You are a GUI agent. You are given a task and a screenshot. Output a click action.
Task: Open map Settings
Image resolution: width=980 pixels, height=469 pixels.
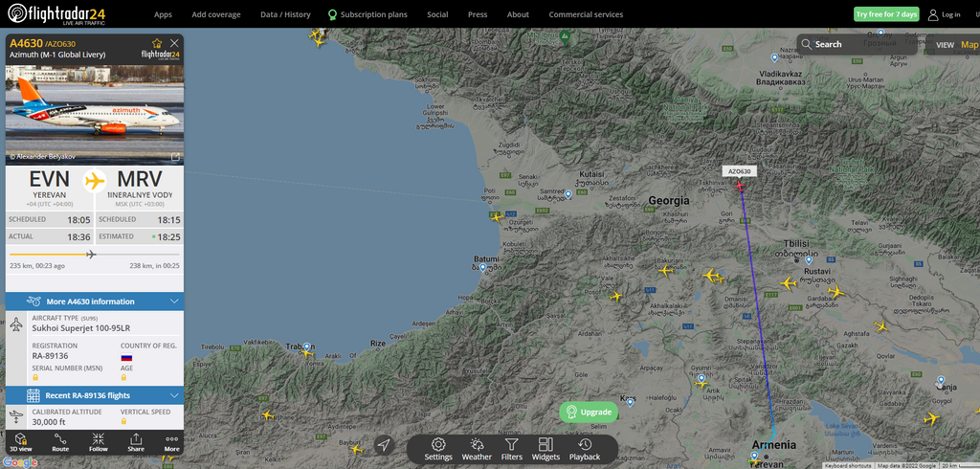coord(438,449)
